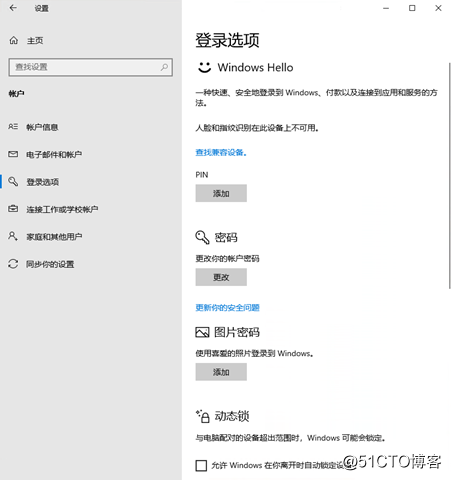Viewport: 451px width, 480px height.
Task: Select the 电子邮件和帐户 envelope icon
Action: [x=13, y=154]
